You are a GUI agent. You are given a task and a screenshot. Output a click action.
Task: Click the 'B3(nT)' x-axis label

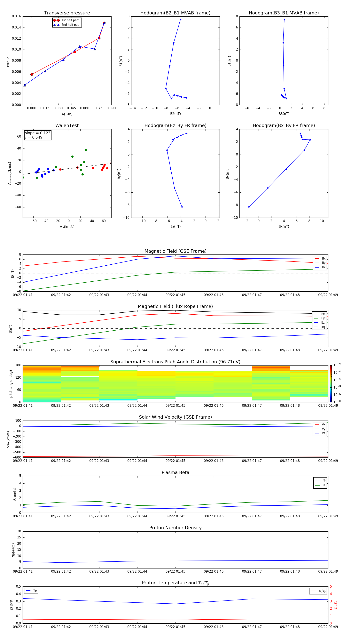point(284,114)
